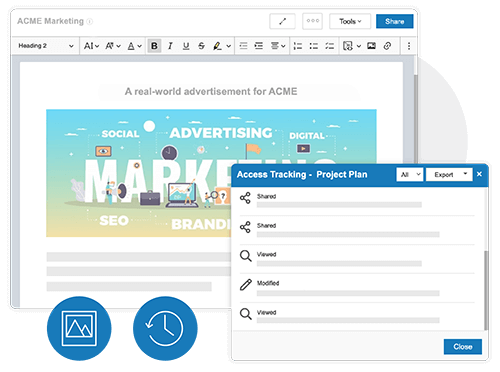
Task: Open the Export dropdown
Action: pos(449,174)
